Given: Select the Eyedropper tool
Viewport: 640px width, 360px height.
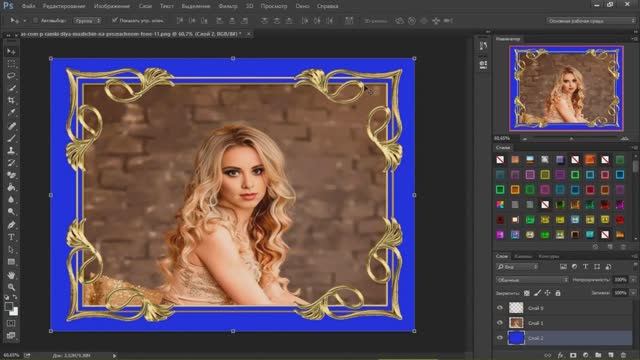Looking at the screenshot, I should click(x=11, y=113).
